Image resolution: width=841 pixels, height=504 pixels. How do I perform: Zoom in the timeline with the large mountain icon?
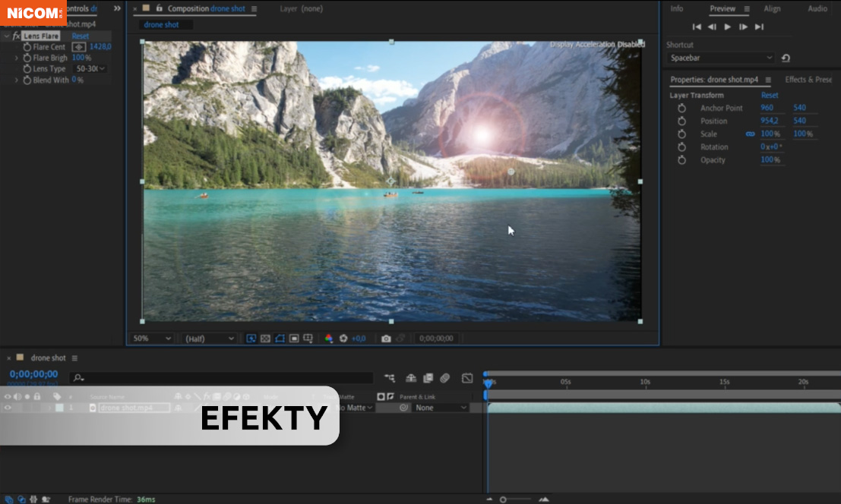click(x=544, y=499)
